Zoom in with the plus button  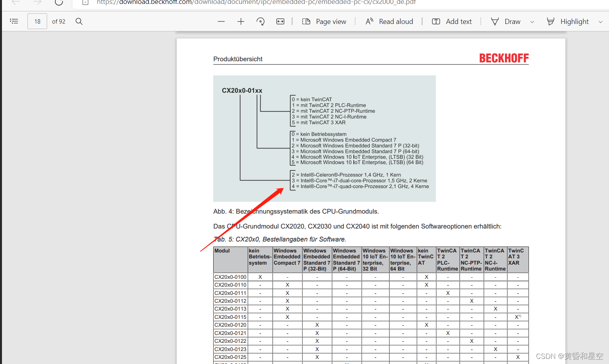tap(241, 21)
